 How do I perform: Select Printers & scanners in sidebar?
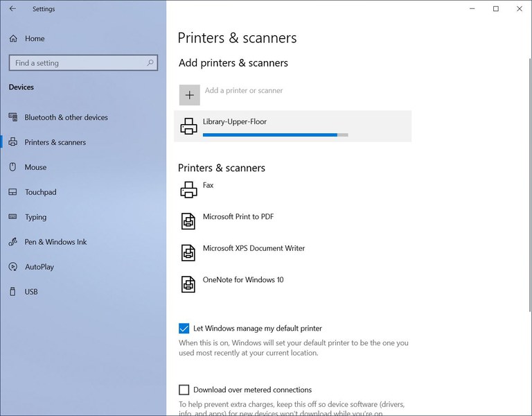55,142
